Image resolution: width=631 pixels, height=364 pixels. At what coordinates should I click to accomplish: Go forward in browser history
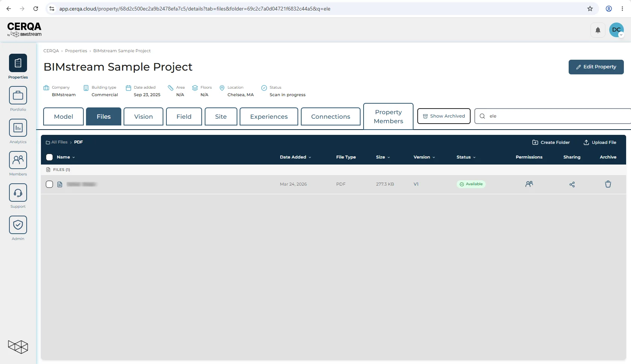pos(22,9)
